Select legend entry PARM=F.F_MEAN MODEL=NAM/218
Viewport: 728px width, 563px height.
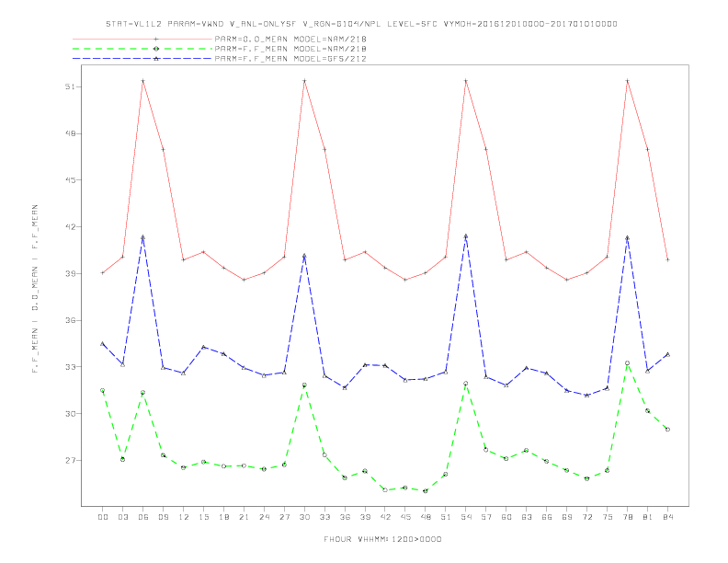pos(290,49)
